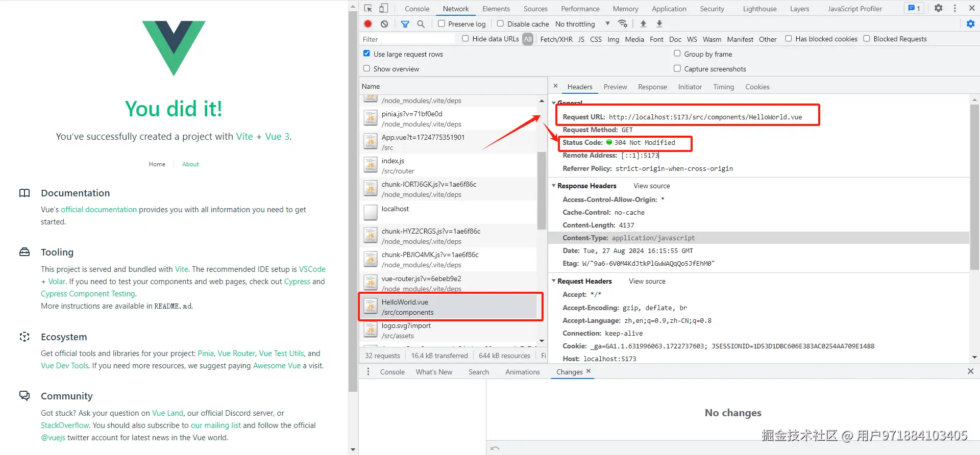Toggle the device toolbar icon

pyautogui.click(x=383, y=8)
